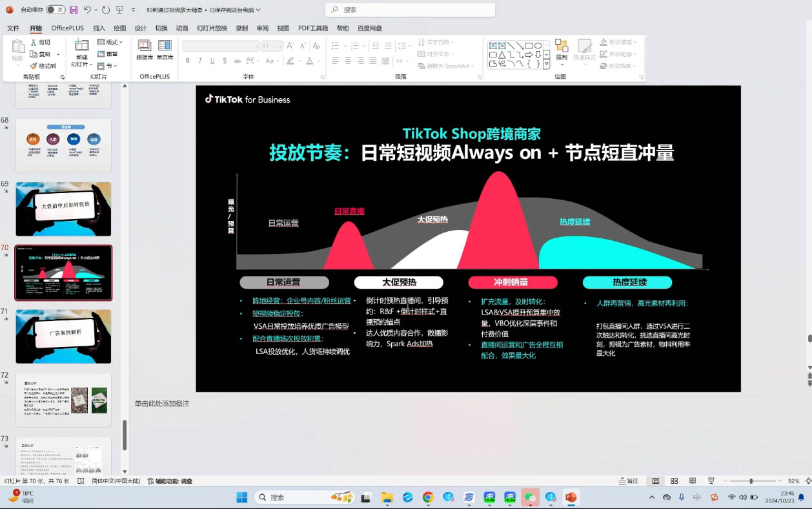
Task: Select slide 71 thumbnail in the slide pane
Action: pos(63,336)
